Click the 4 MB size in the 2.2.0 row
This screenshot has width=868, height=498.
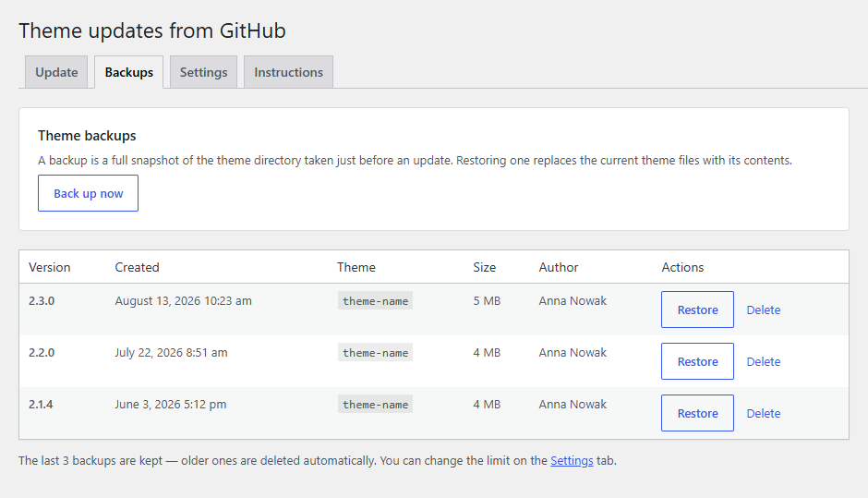(x=487, y=352)
